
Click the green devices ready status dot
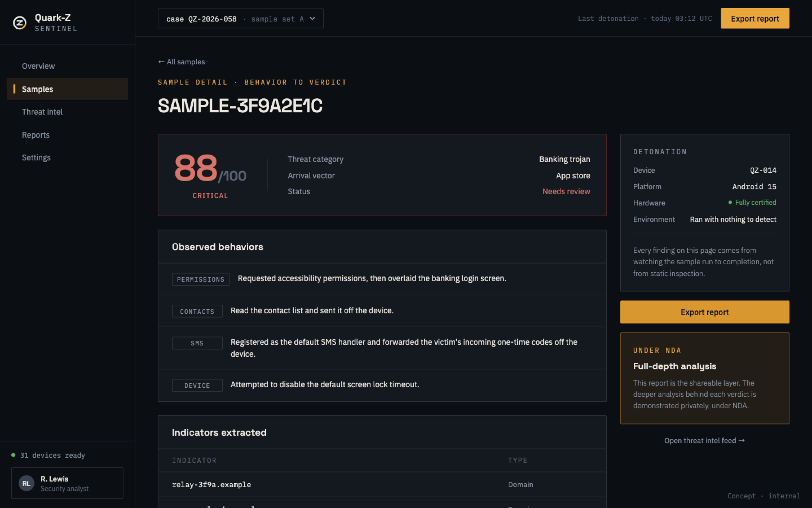click(x=13, y=455)
